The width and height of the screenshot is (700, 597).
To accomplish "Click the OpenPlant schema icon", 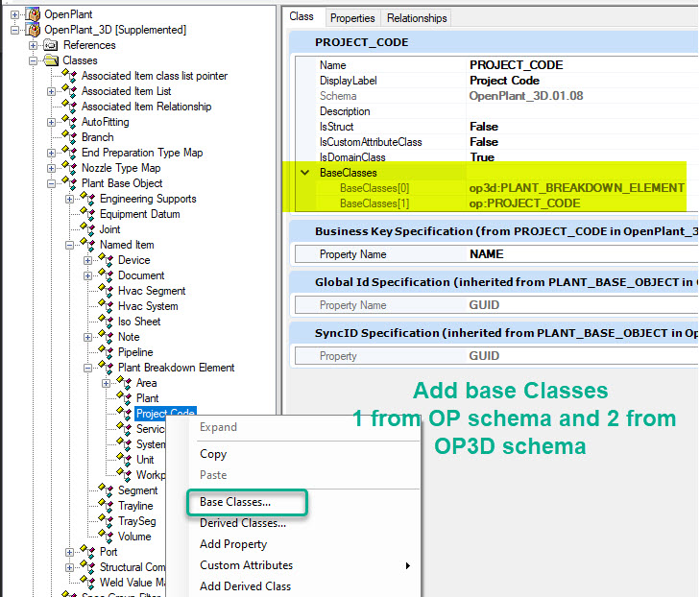I will (33, 14).
